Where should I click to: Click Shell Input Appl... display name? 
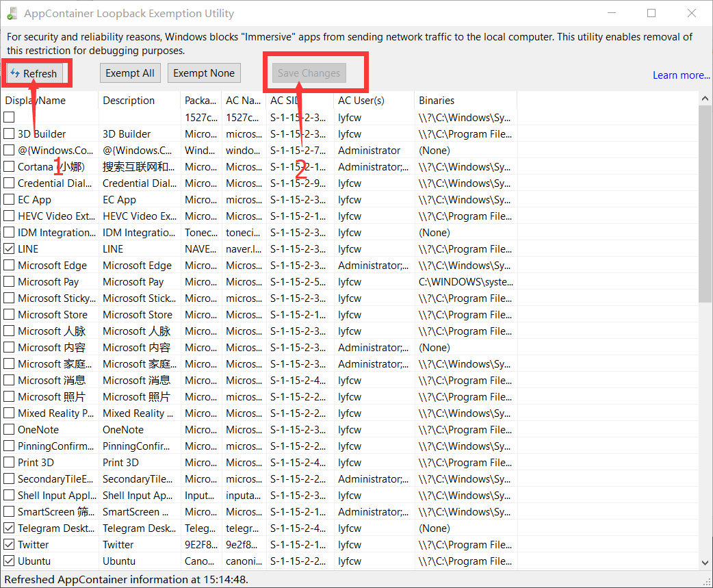click(x=57, y=495)
